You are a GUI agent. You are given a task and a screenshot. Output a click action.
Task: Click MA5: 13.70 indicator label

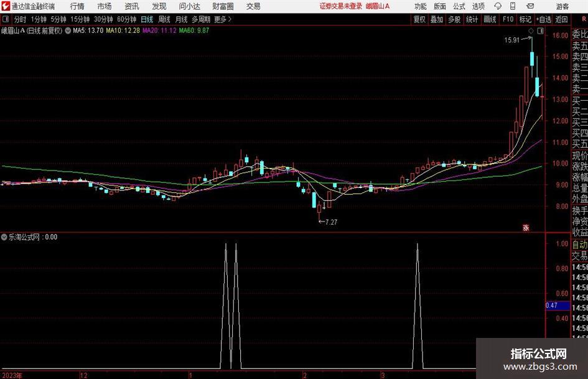88,30
